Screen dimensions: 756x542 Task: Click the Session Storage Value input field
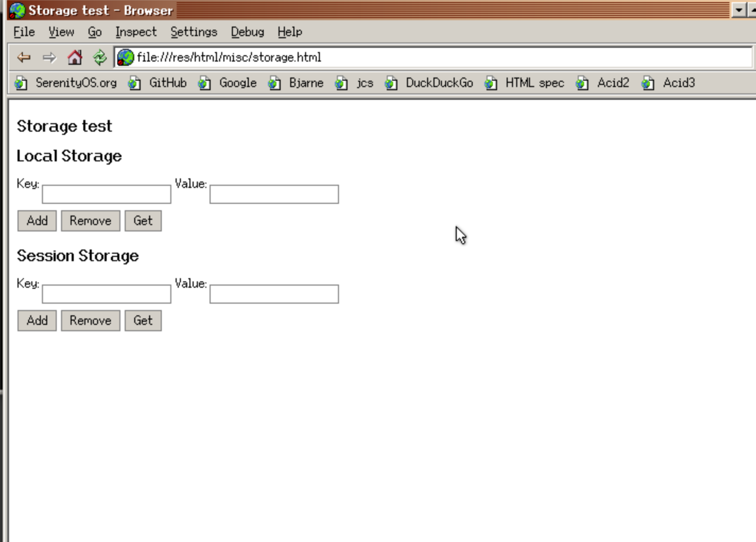(274, 292)
